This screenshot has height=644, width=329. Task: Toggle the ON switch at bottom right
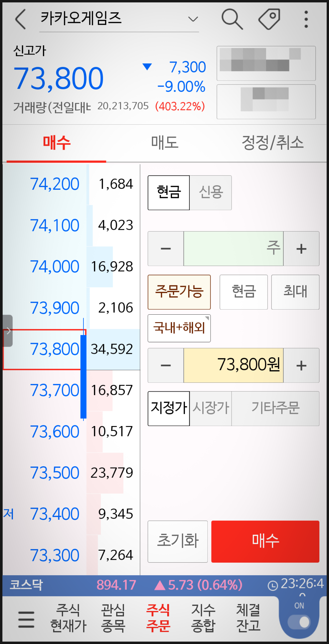pos(299,622)
